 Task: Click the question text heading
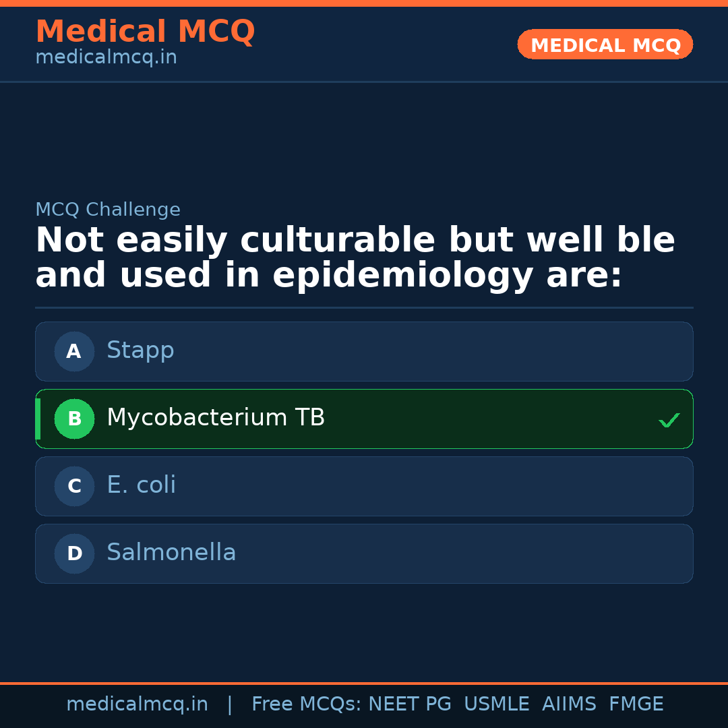coord(355,258)
